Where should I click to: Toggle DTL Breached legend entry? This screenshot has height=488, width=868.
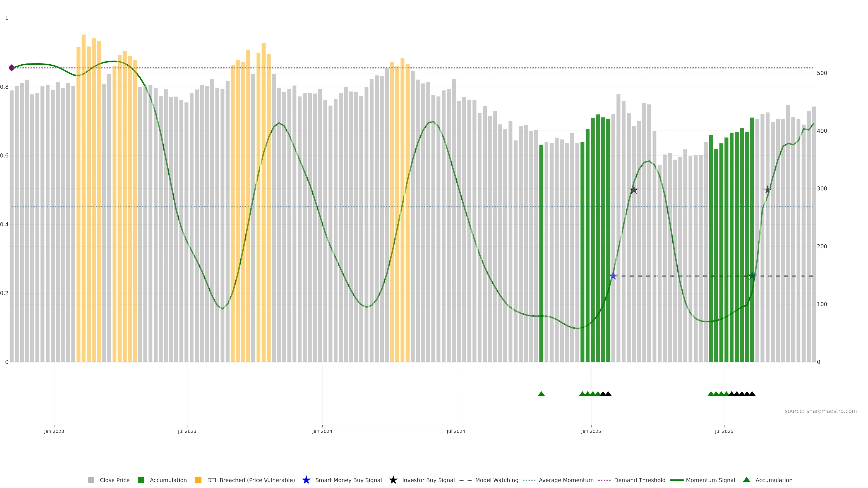(251, 480)
